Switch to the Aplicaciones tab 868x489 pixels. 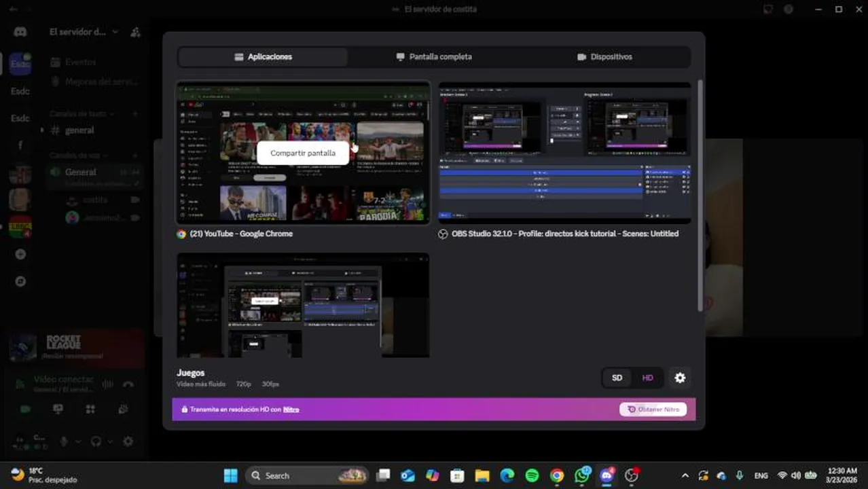263,57
